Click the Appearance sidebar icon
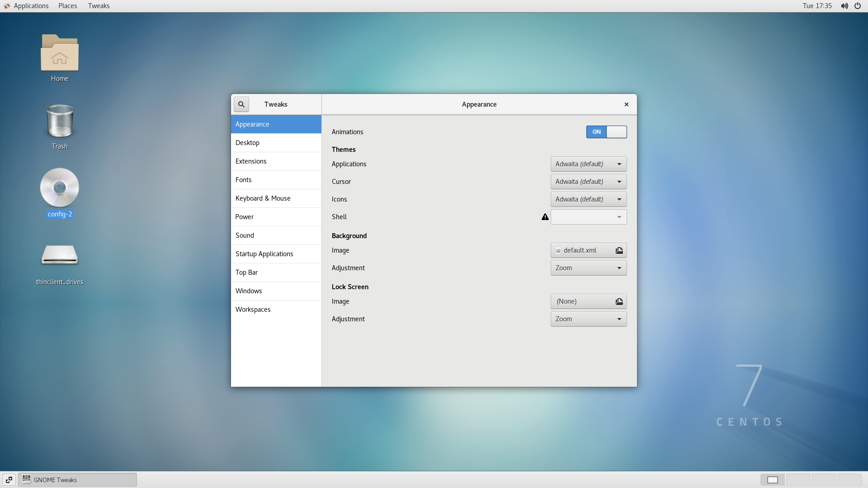868x488 pixels. point(276,123)
